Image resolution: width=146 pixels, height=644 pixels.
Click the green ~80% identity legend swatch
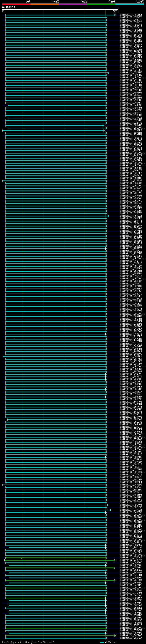pyautogui.click(x=101, y=4)
